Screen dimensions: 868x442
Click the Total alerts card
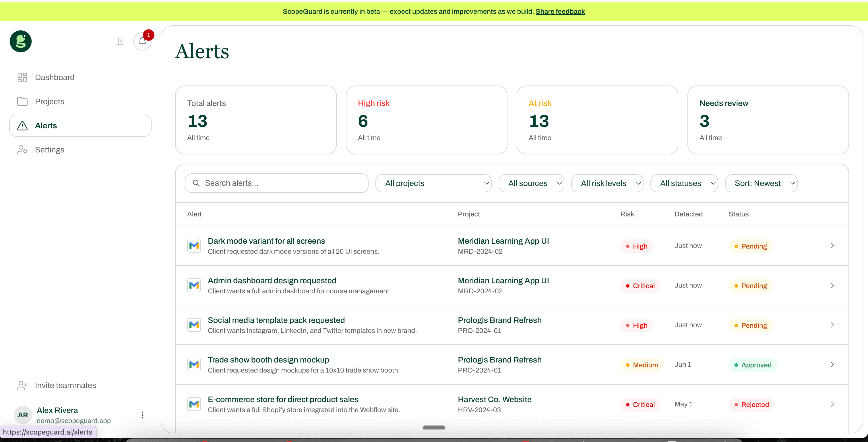[x=256, y=120]
